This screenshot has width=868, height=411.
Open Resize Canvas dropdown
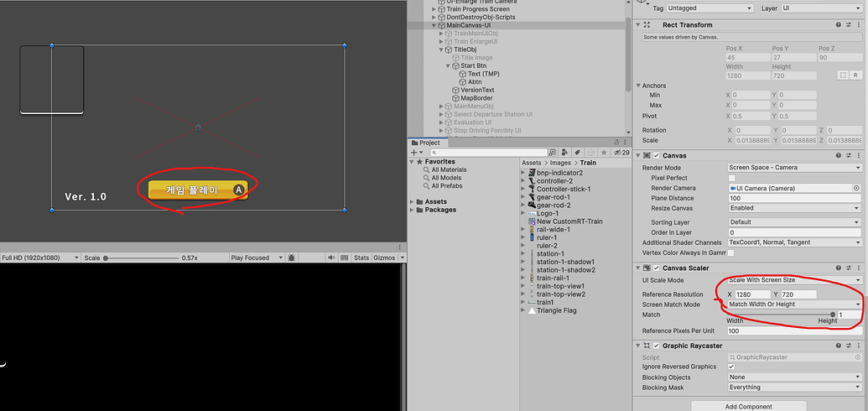(x=795, y=208)
